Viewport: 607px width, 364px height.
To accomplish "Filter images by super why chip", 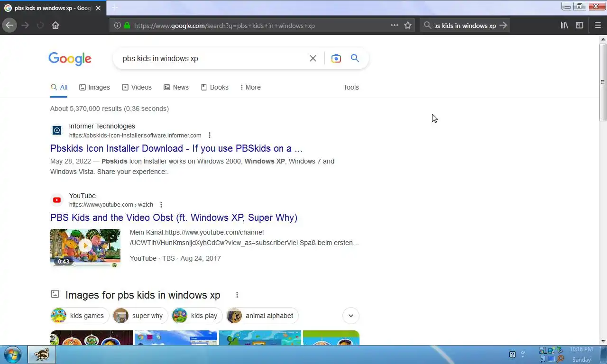I will (140, 316).
